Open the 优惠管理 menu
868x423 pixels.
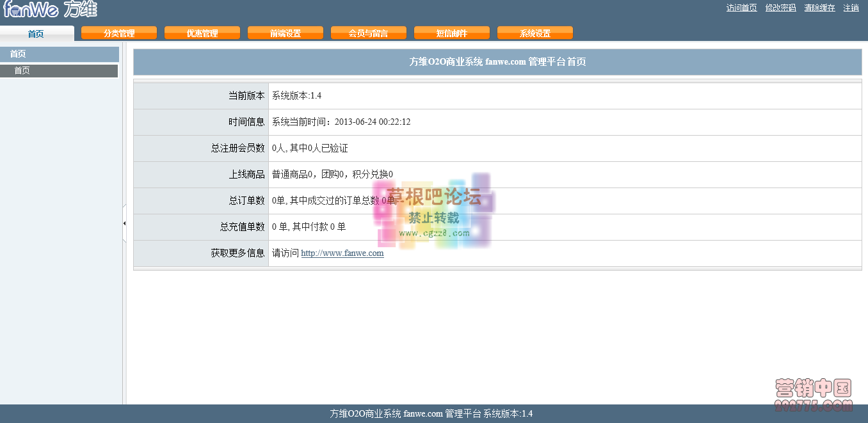coord(202,32)
